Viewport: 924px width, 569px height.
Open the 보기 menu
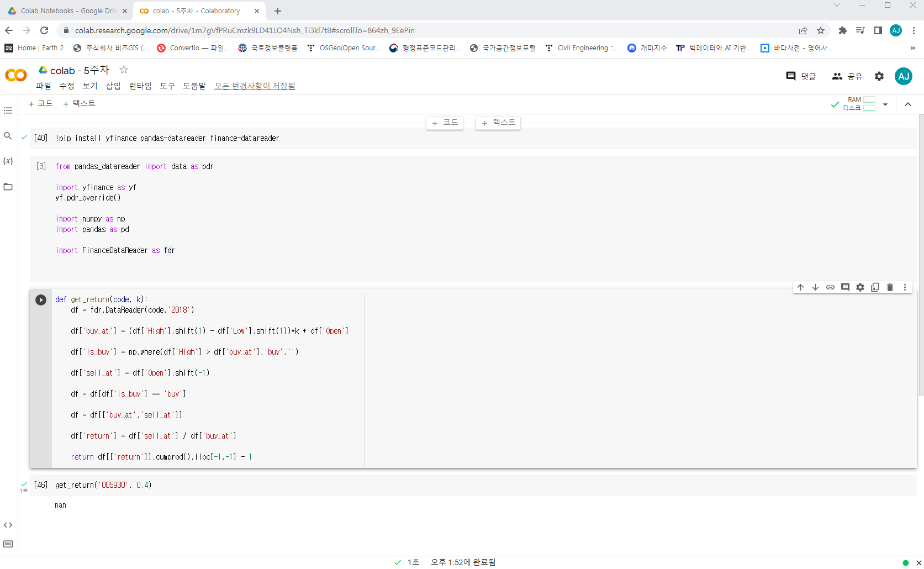(x=90, y=86)
